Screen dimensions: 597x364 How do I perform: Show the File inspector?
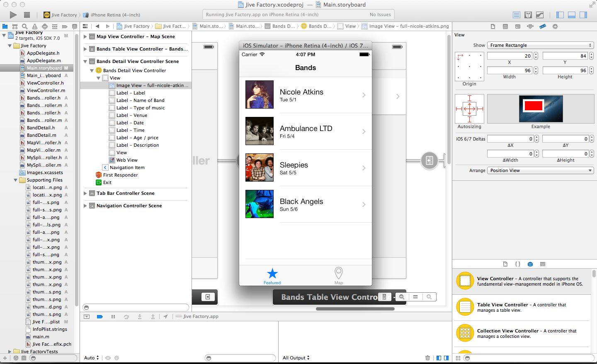[493, 27]
